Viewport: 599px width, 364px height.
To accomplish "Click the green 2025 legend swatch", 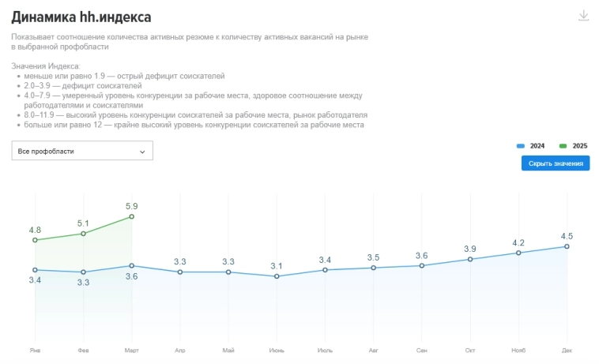I will (563, 146).
